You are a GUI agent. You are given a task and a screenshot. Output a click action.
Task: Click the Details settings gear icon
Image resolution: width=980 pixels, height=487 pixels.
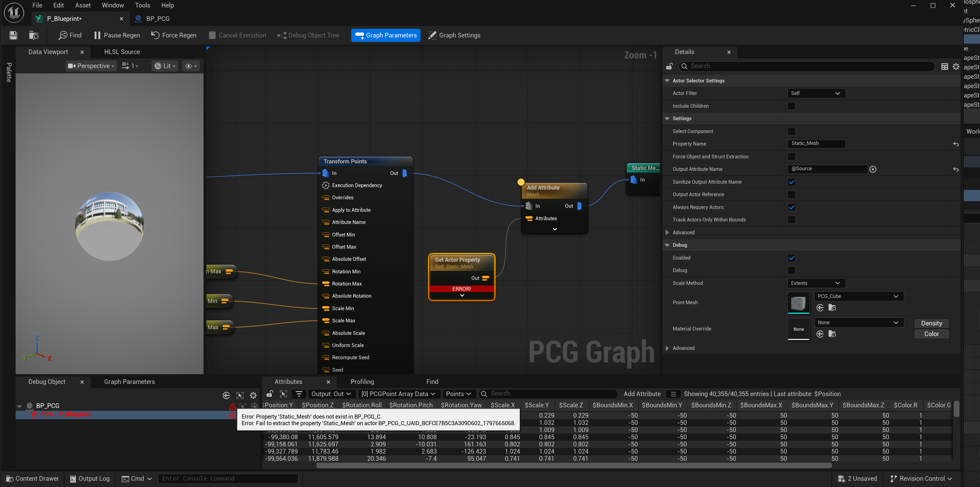pyautogui.click(x=956, y=66)
